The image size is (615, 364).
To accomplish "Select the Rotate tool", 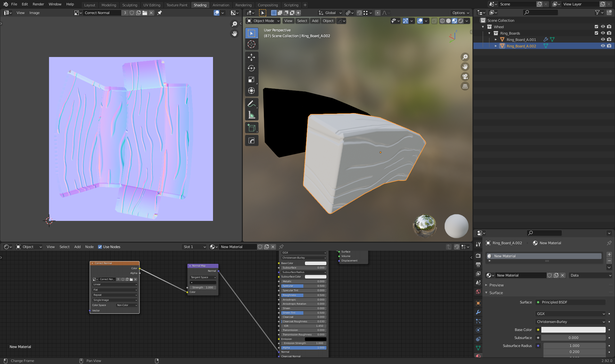I will click(x=251, y=69).
